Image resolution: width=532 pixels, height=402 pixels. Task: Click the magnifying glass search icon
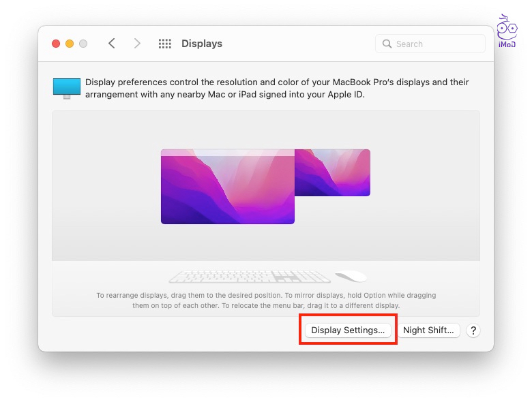pyautogui.click(x=387, y=44)
